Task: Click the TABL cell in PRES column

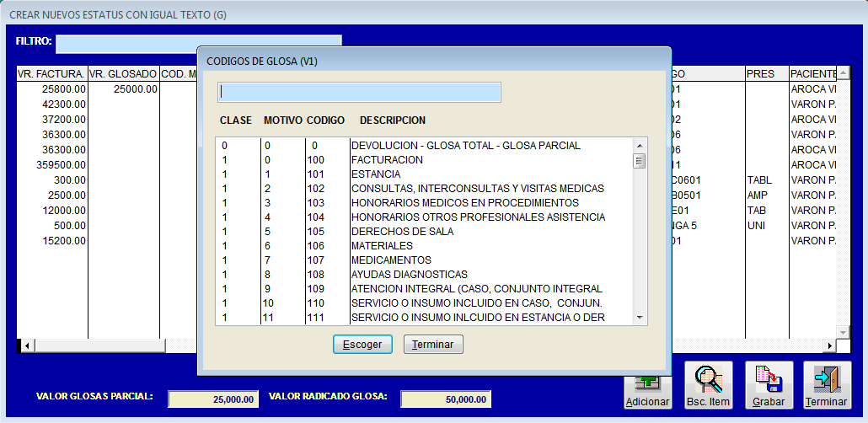Action: (x=767, y=180)
